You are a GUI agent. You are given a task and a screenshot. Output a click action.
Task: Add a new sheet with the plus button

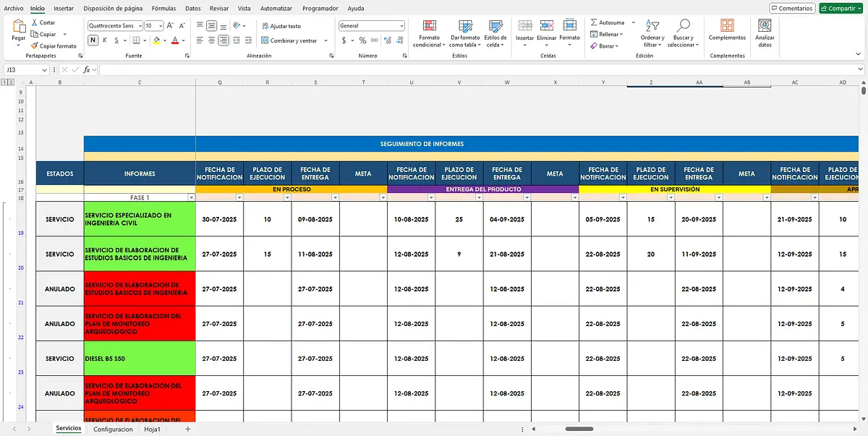pos(187,429)
